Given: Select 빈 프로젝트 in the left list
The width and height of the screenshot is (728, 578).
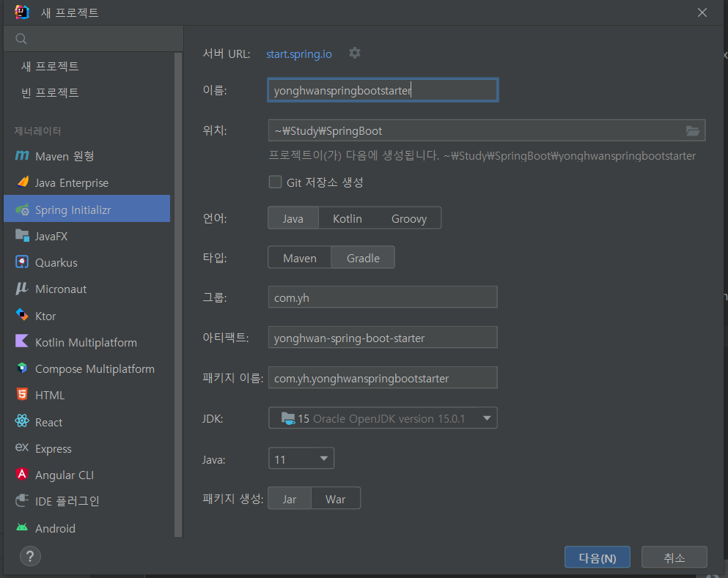Looking at the screenshot, I should [x=50, y=92].
